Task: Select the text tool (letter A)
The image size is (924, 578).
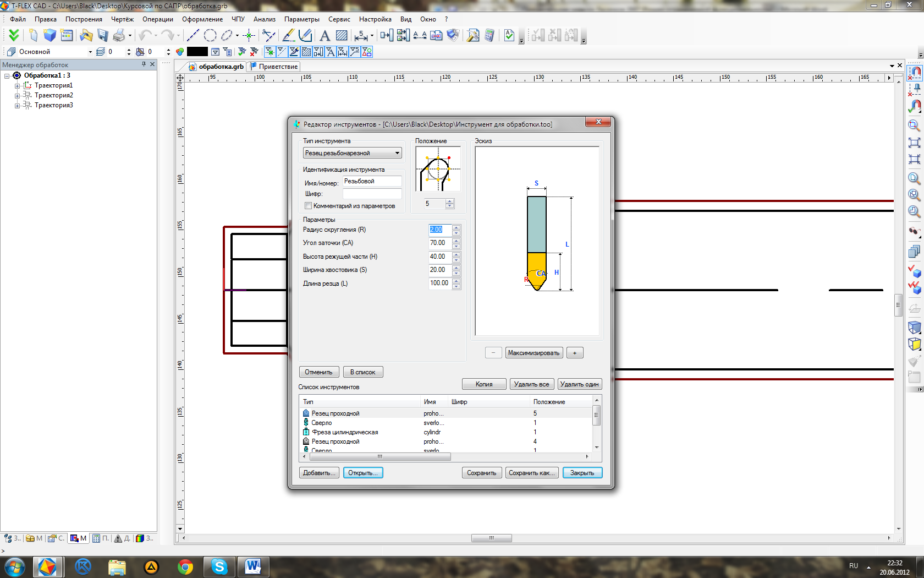Action: point(324,35)
